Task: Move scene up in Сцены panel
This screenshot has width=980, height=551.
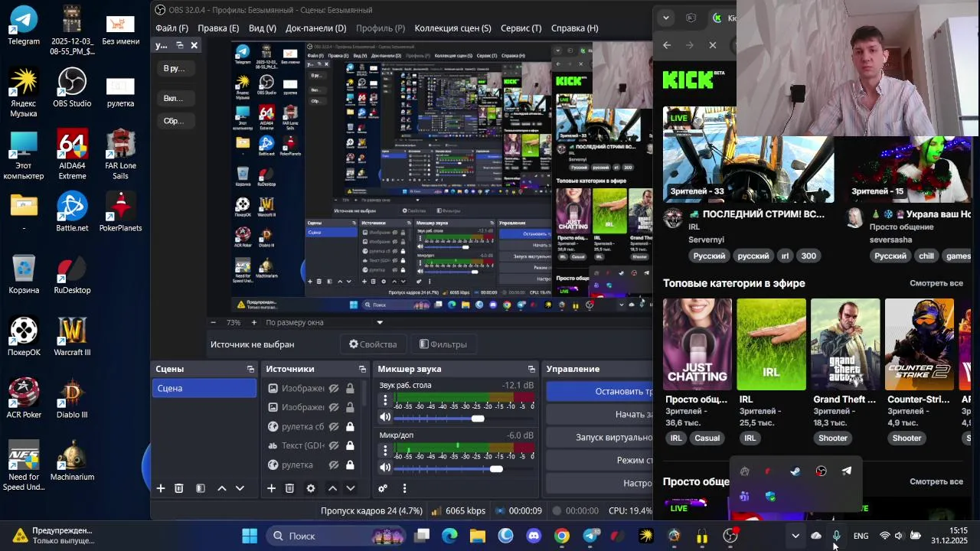Action: (x=222, y=488)
